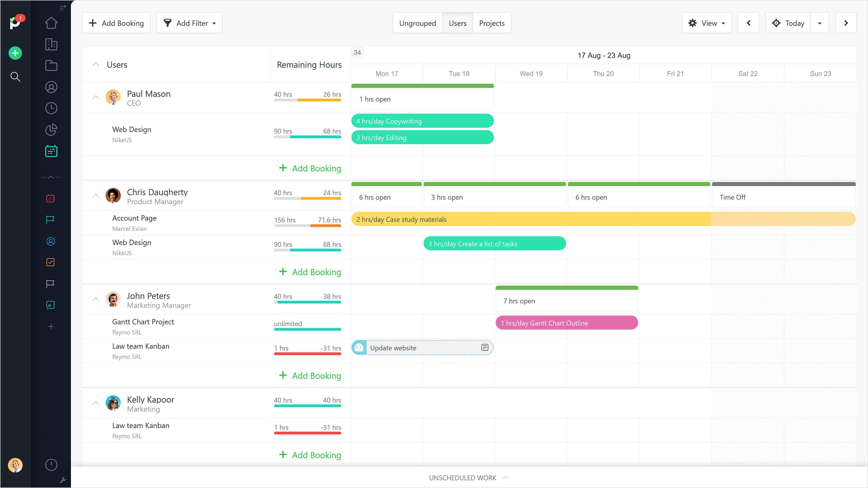This screenshot has height=488, width=868.
Task: Collapse the Paul Mason row
Action: [x=95, y=97]
